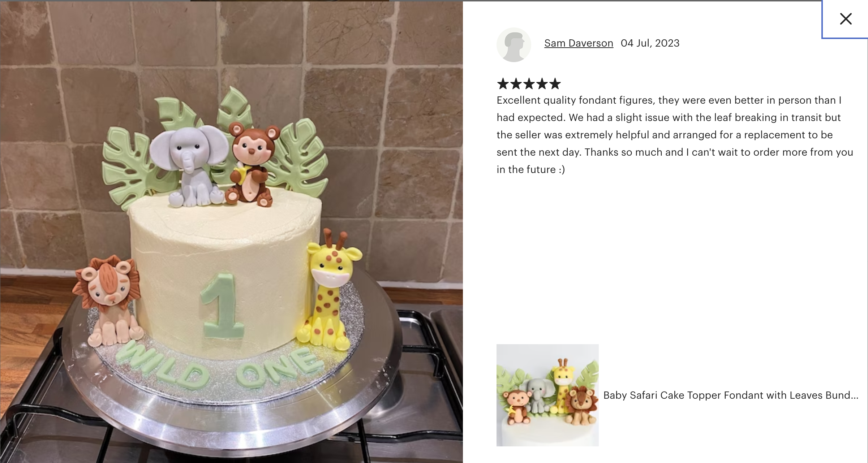Select the third rating star
This screenshot has width=868, height=463.
tap(529, 84)
